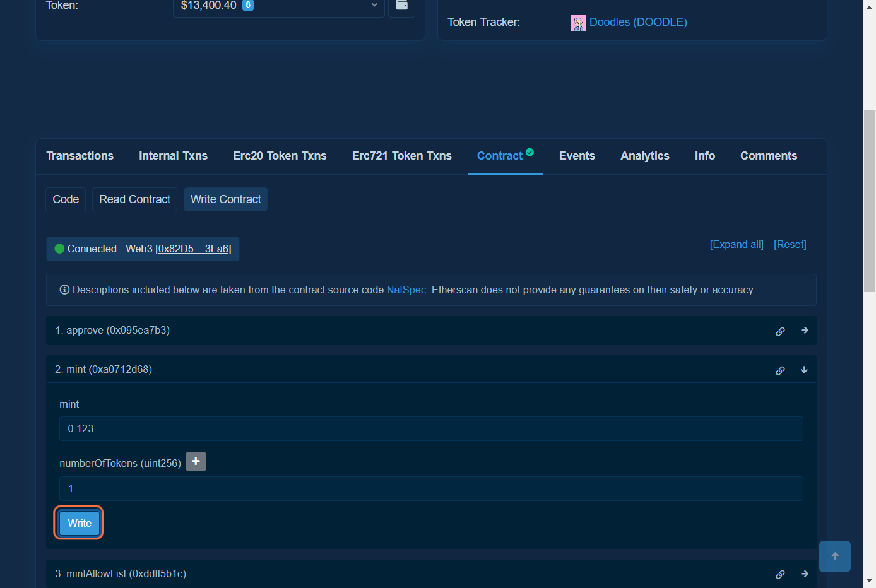Copy permalink icon for mintAllowList function
The width and height of the screenshot is (876, 588).
click(780, 574)
